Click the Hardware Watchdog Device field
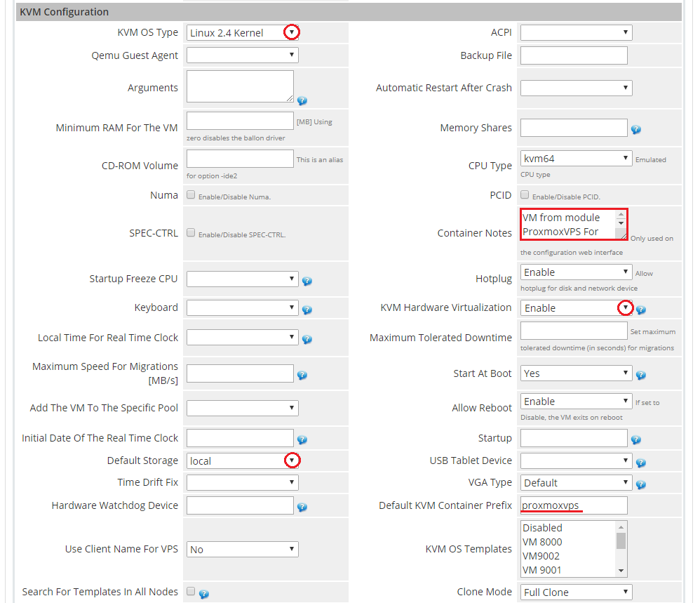This screenshot has width=700, height=603. (x=240, y=505)
